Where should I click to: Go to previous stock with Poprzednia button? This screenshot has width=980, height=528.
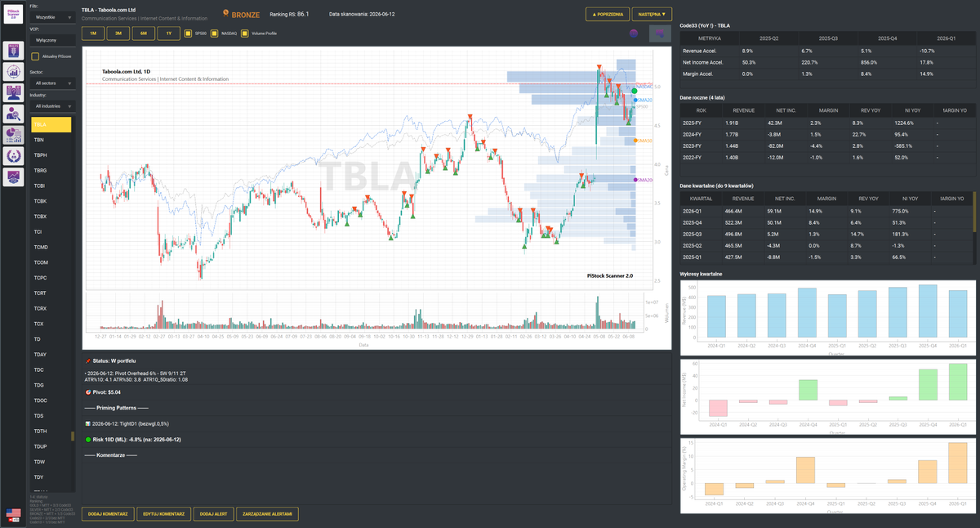tap(608, 14)
